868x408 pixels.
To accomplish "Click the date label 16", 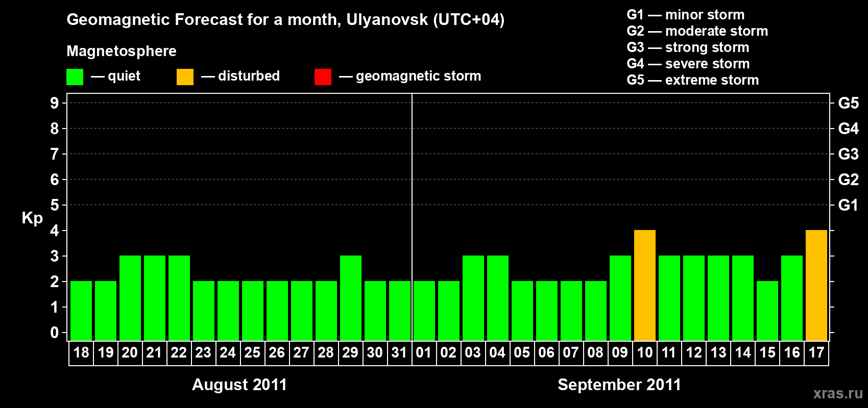I will [x=792, y=352].
